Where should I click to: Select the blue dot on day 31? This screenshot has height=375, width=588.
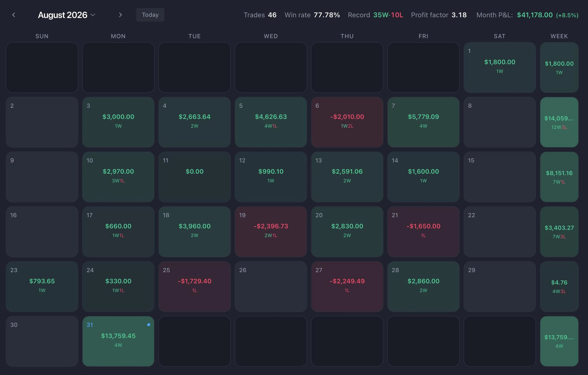(x=149, y=325)
